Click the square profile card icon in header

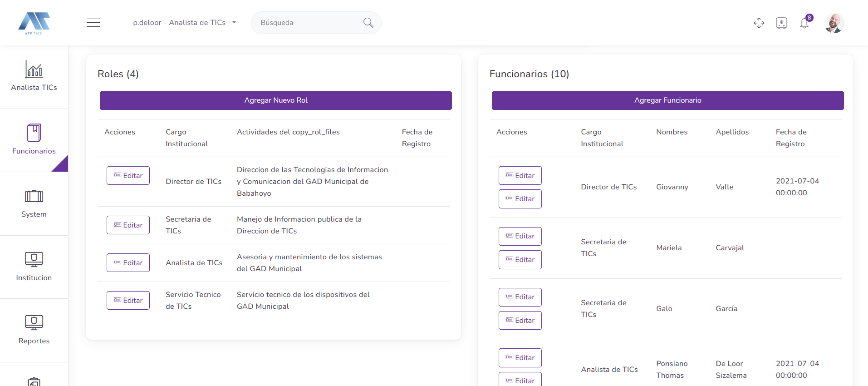pos(781,23)
